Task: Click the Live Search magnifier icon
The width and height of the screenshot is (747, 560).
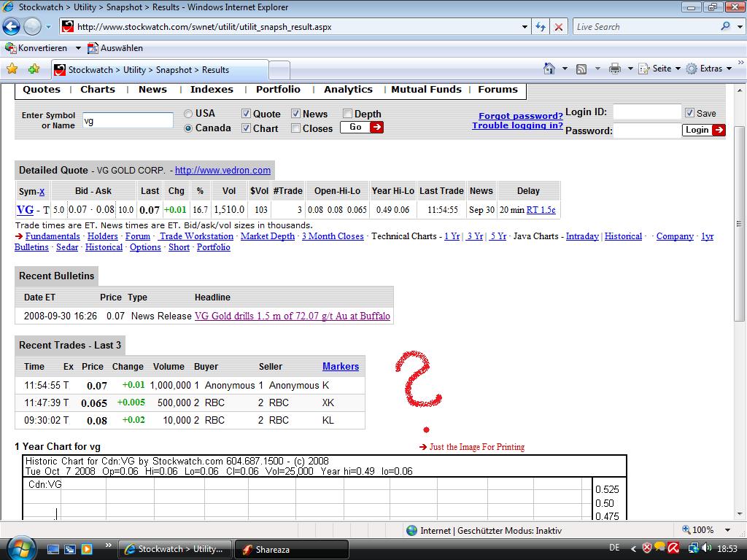Action: 727,26
